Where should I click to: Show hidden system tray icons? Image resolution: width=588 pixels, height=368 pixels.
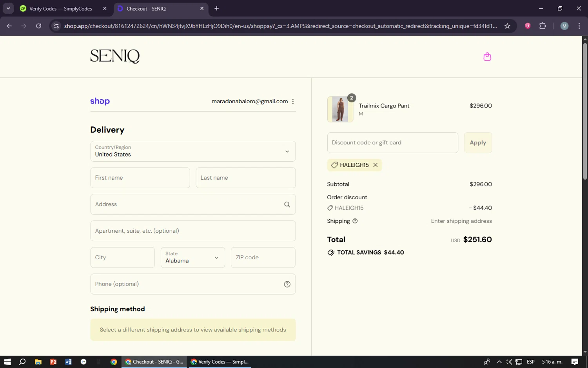click(x=499, y=362)
